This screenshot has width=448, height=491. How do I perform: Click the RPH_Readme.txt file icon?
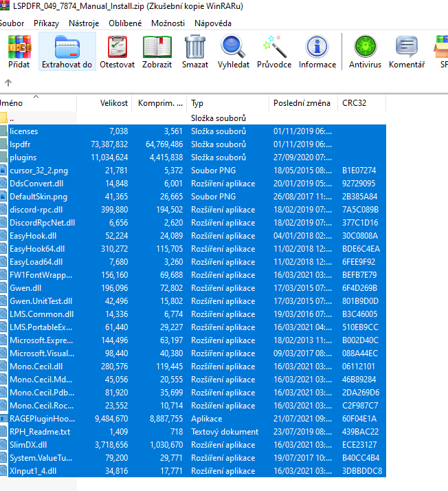3,432
